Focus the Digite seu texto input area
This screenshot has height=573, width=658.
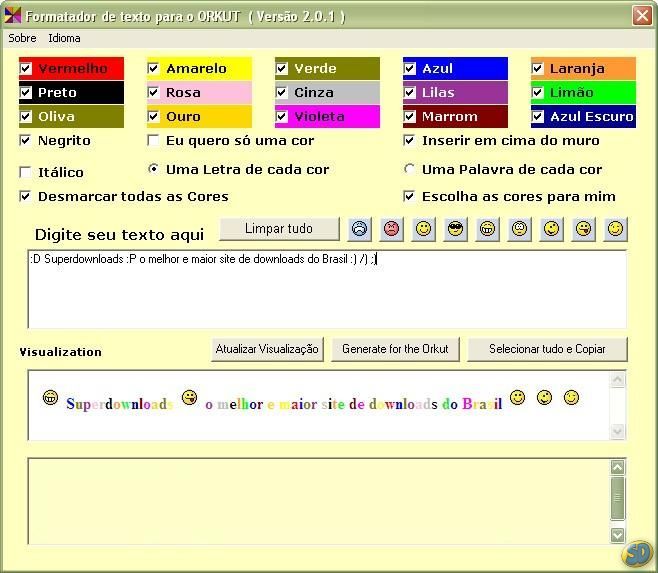click(x=327, y=289)
